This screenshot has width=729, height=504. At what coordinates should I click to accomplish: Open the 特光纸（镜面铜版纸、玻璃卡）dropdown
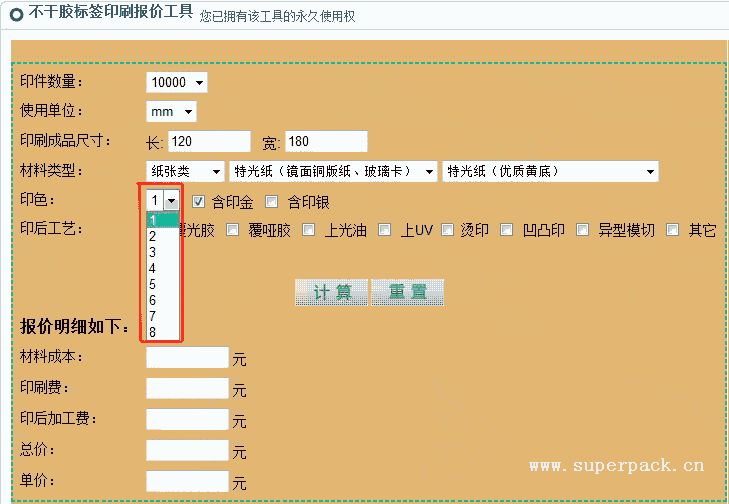click(333, 171)
